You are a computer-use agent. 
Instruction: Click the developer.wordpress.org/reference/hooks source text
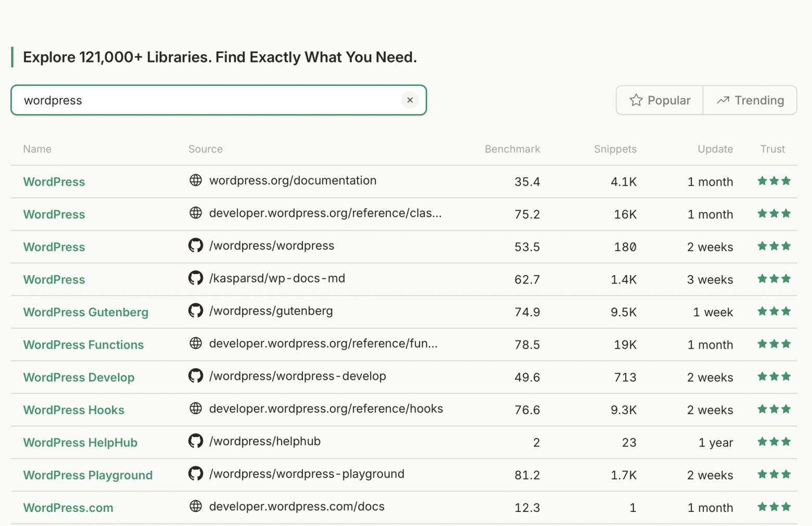point(326,408)
